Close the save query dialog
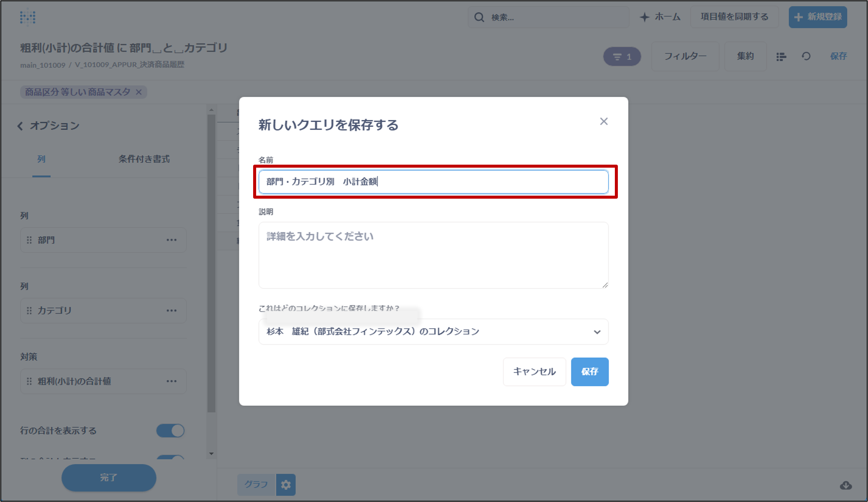868x502 pixels. click(604, 121)
